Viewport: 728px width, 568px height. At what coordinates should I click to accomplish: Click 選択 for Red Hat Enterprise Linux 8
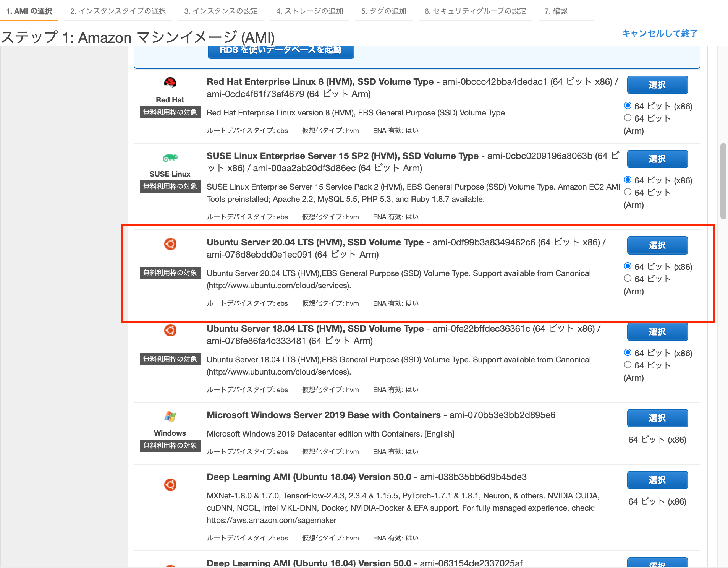(657, 85)
